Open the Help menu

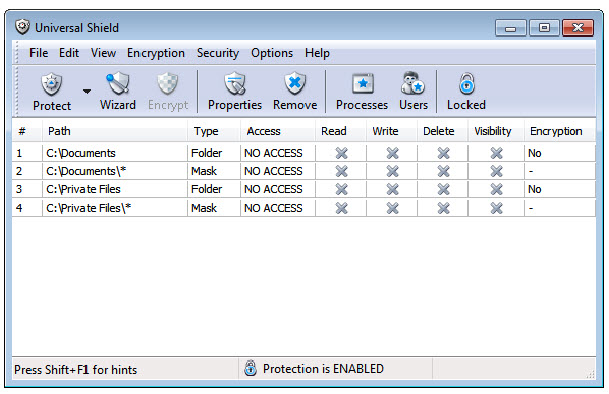tap(317, 53)
